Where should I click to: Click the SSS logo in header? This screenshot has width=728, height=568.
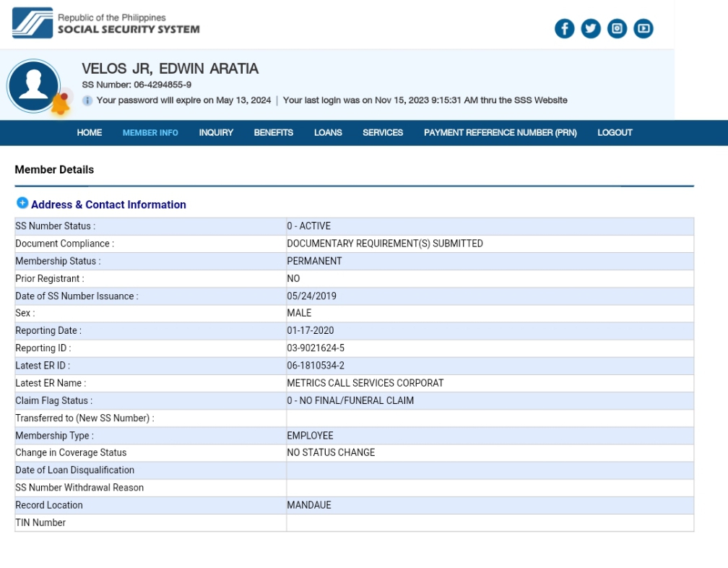click(32, 23)
